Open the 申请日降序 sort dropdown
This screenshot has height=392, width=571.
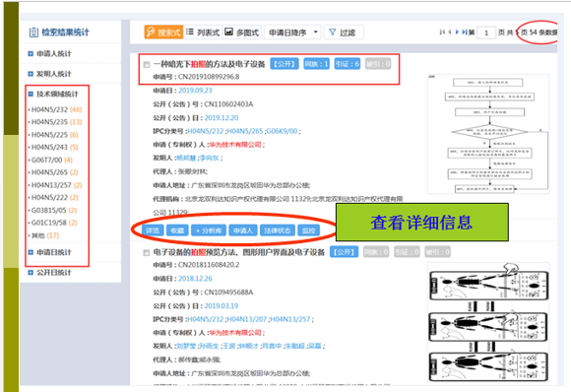click(x=292, y=33)
